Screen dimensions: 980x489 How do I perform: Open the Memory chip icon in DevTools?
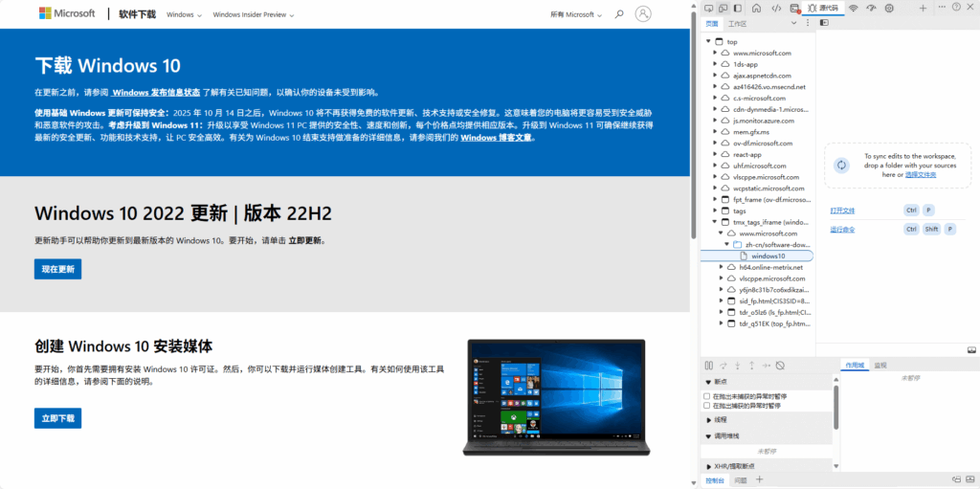tap(889, 8)
